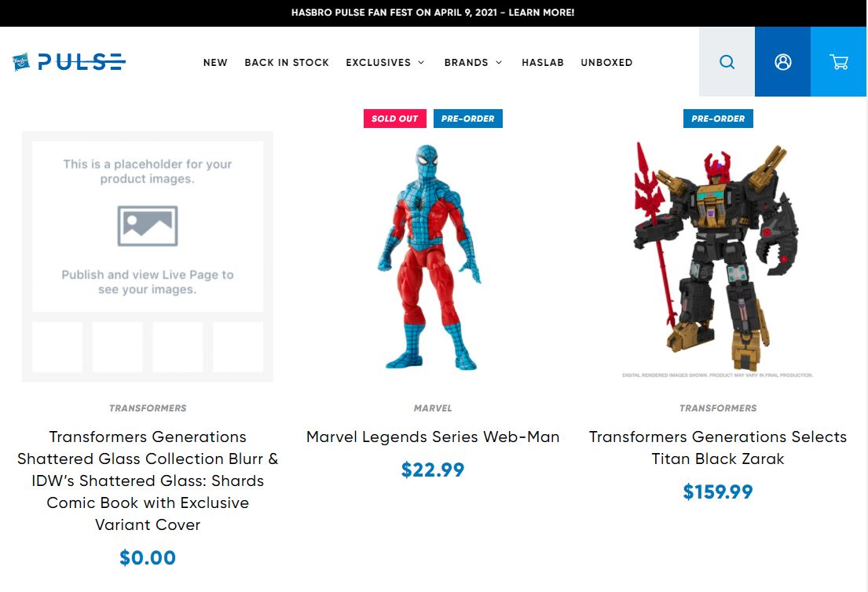Open the search magnifier icon

pyautogui.click(x=727, y=61)
